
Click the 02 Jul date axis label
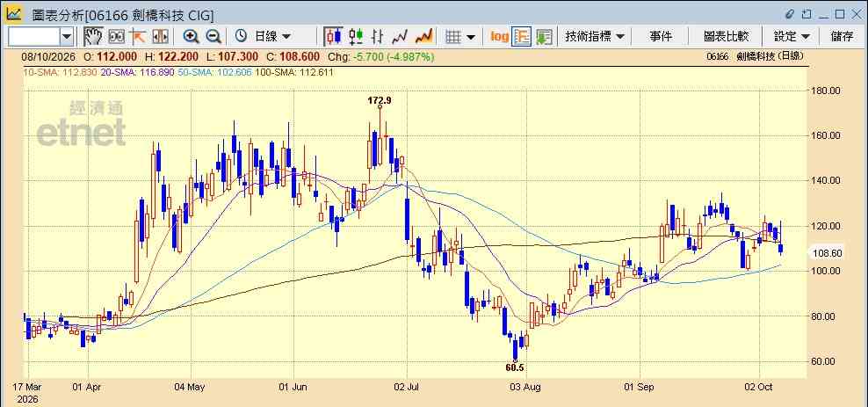coord(407,387)
